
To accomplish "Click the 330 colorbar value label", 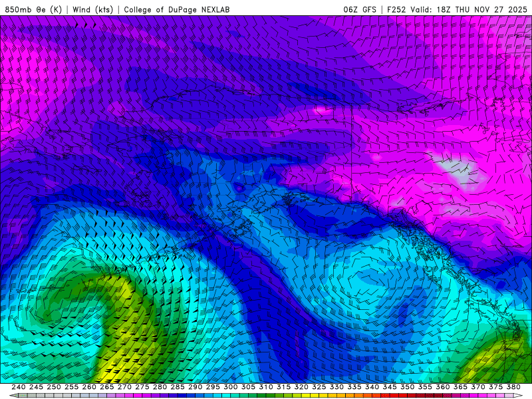I will point(336,387).
